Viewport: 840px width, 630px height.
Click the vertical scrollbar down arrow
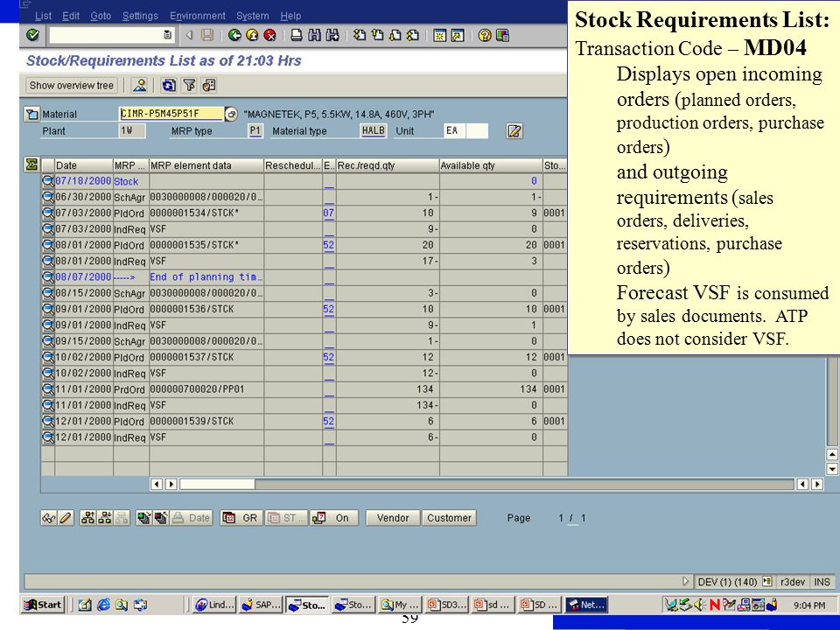point(832,469)
